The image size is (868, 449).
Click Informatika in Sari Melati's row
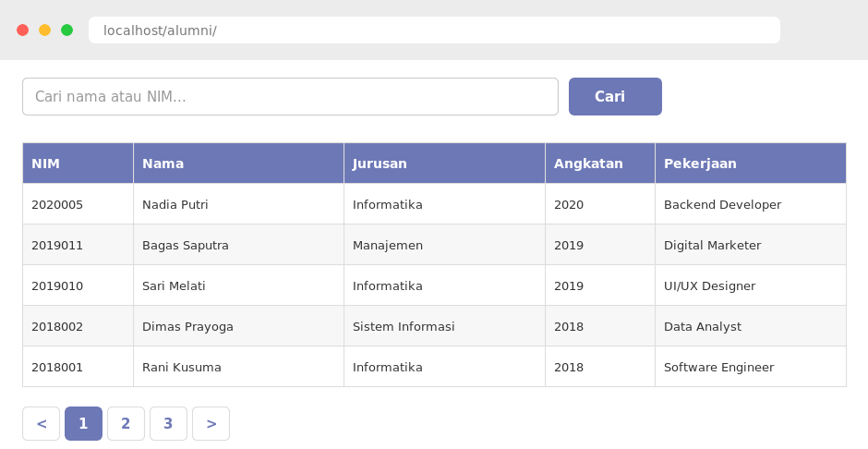pos(444,285)
